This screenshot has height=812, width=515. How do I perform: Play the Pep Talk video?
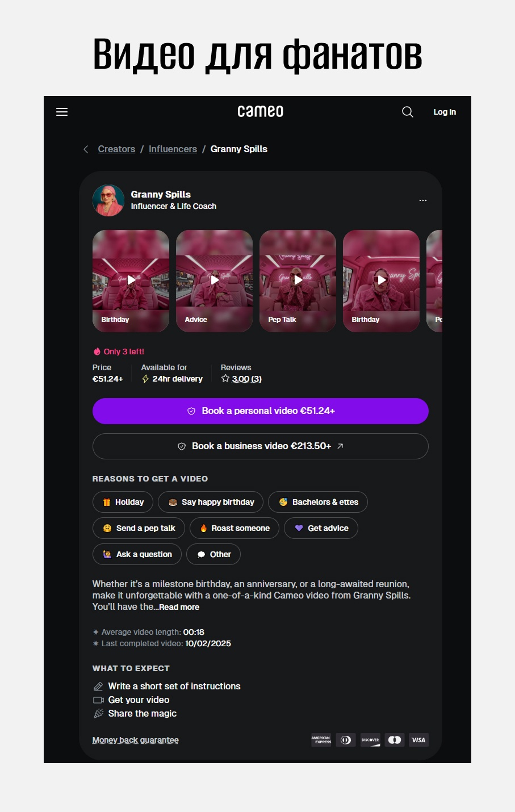point(298,281)
